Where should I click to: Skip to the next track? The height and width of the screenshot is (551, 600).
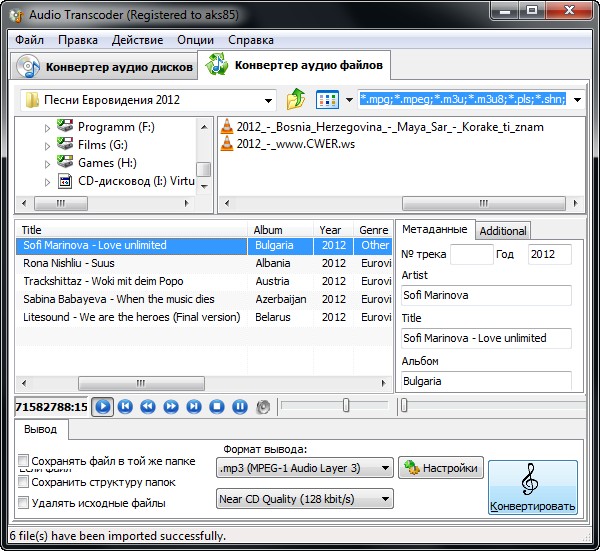click(x=194, y=406)
